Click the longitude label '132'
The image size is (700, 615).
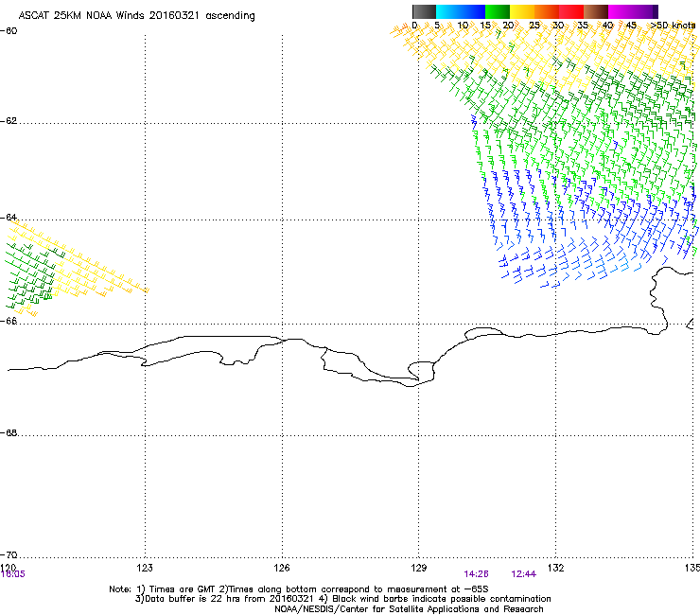point(556,568)
